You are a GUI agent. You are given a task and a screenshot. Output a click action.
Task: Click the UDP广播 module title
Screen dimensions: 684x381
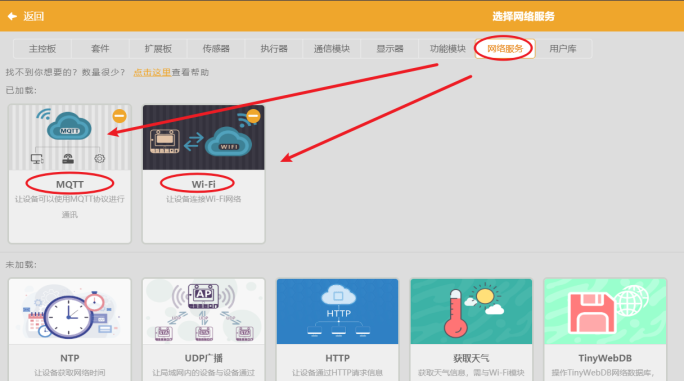point(204,358)
